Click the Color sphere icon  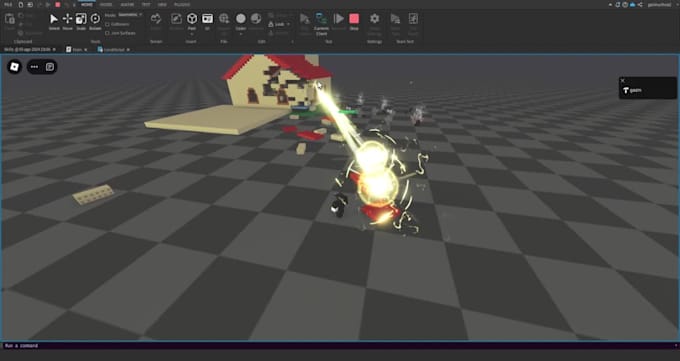[241, 19]
